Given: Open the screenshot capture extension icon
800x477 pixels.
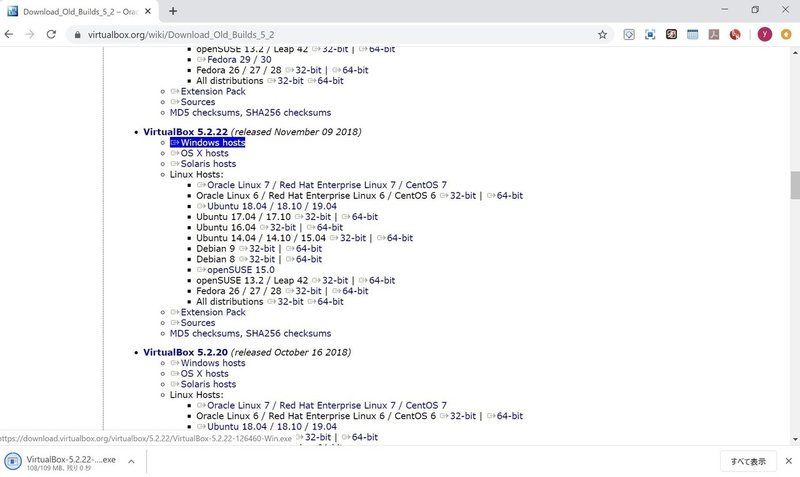Looking at the screenshot, I should (x=650, y=34).
